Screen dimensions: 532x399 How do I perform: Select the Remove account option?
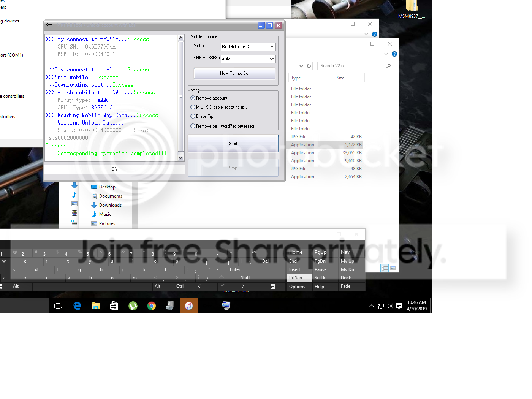click(x=193, y=98)
